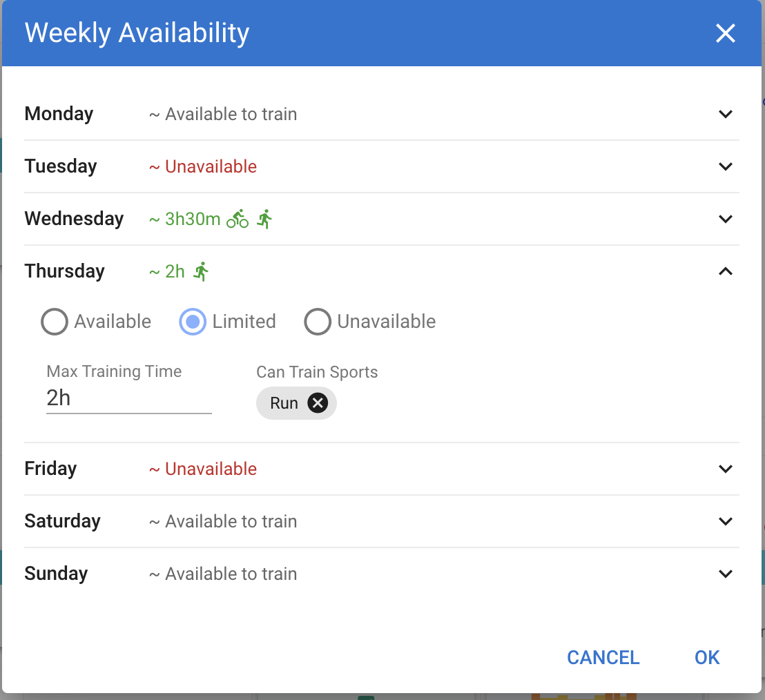
Task: Select the Unavailable radio button for Thursday
Action: coord(318,322)
